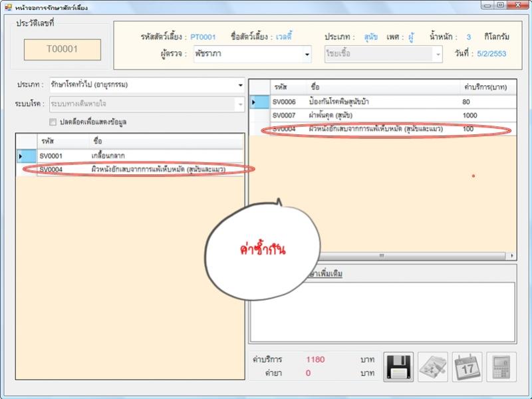The height and width of the screenshot is (399, 532).
Task: Click row selector arrow beside SV0006
Action: click(259, 102)
